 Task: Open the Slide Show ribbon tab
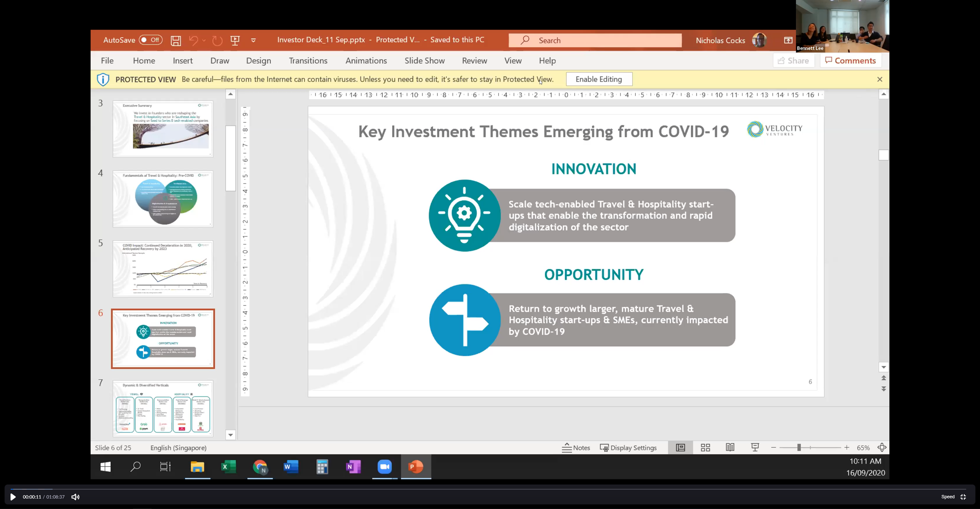tap(424, 61)
